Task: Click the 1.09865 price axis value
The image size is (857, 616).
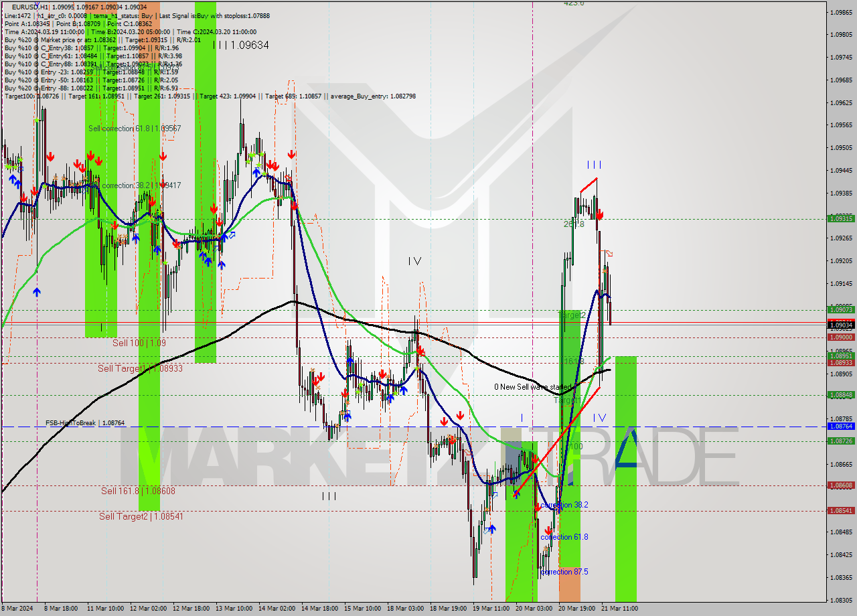Action: (x=842, y=12)
